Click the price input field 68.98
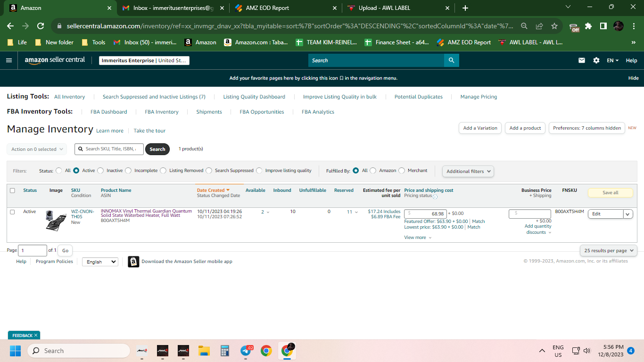Screen dimensions: 644x362 pos(426,214)
